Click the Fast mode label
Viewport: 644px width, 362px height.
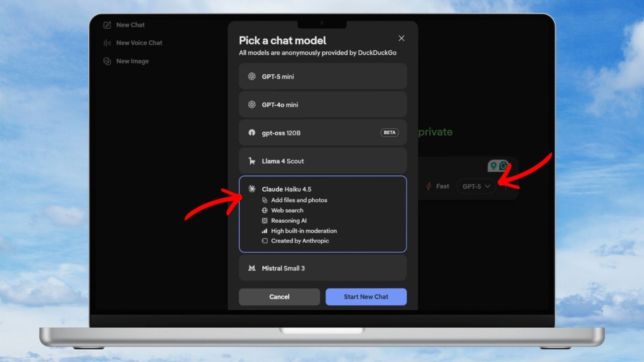[x=443, y=186]
